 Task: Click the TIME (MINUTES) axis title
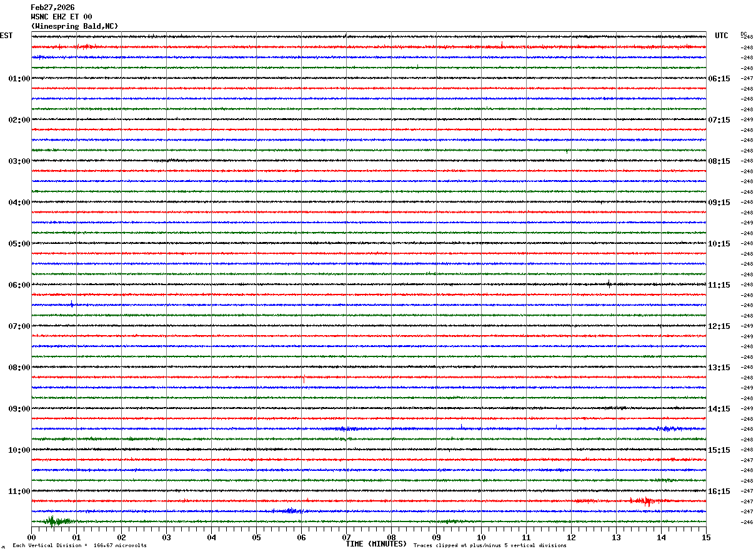(x=376, y=544)
